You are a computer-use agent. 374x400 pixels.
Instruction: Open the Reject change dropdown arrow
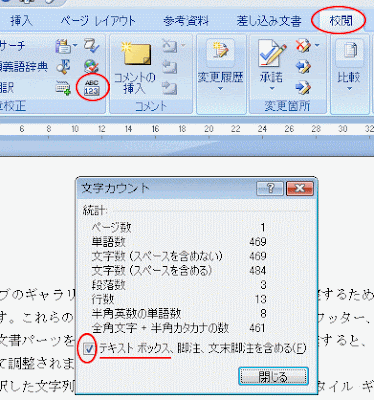tap(317, 45)
